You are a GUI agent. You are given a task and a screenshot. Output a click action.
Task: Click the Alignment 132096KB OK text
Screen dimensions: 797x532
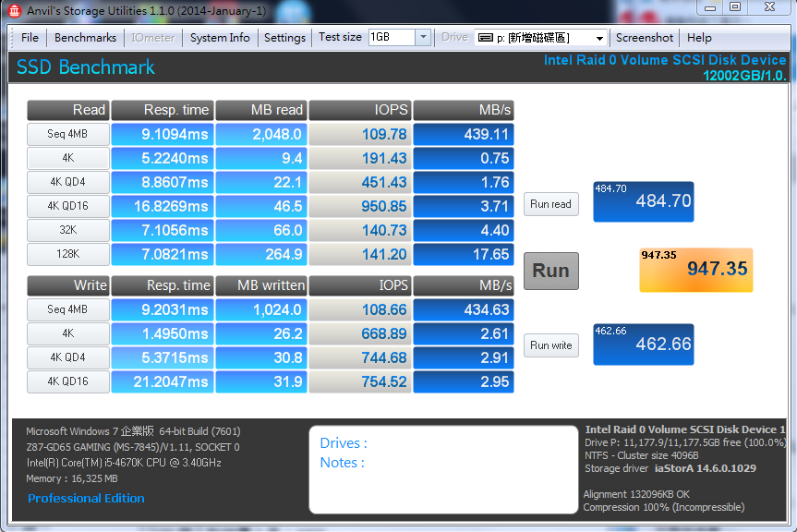636,494
